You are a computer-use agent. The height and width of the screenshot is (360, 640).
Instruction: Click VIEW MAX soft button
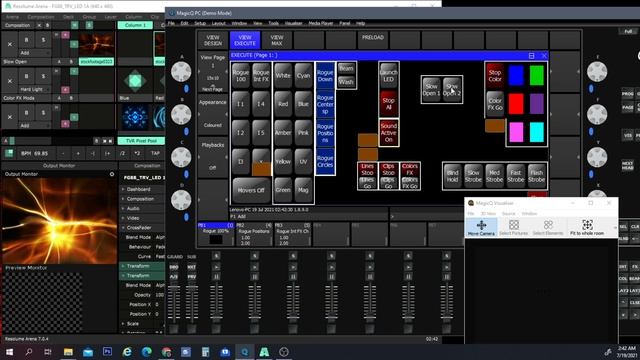(x=277, y=40)
